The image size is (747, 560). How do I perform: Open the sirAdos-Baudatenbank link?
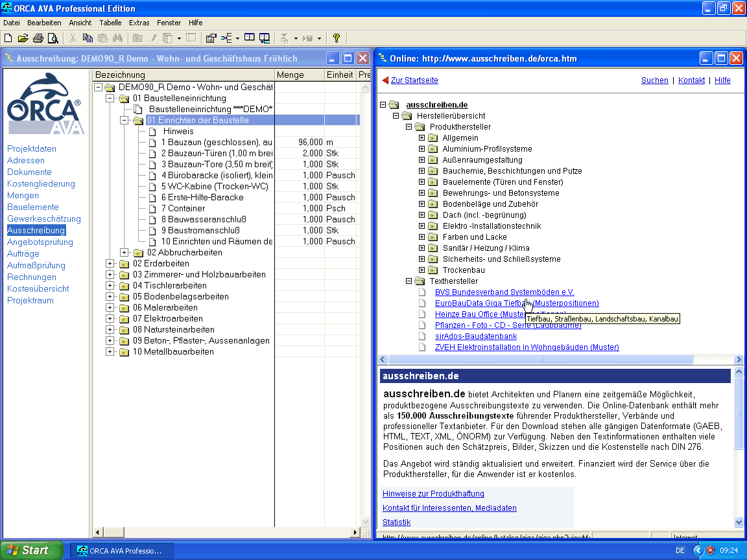pos(475,336)
